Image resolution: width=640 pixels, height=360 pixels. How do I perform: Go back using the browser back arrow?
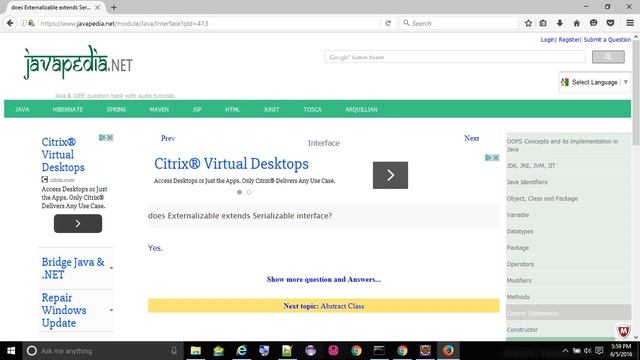10,23
